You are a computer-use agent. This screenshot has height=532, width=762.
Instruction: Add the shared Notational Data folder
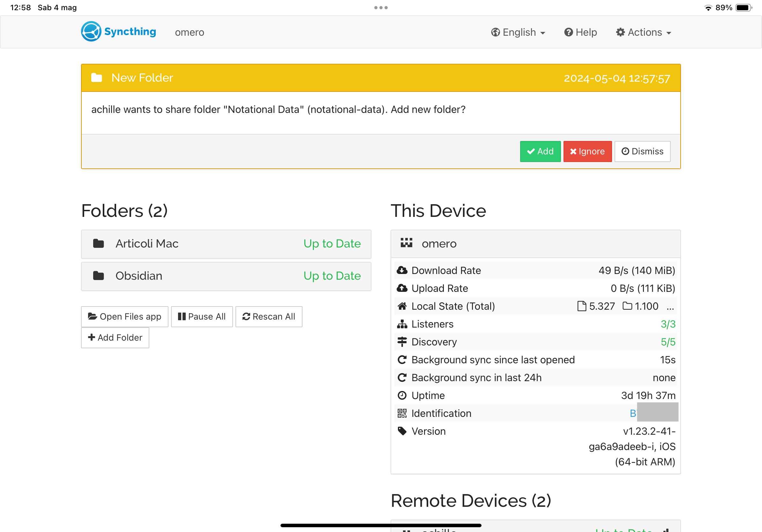point(540,151)
